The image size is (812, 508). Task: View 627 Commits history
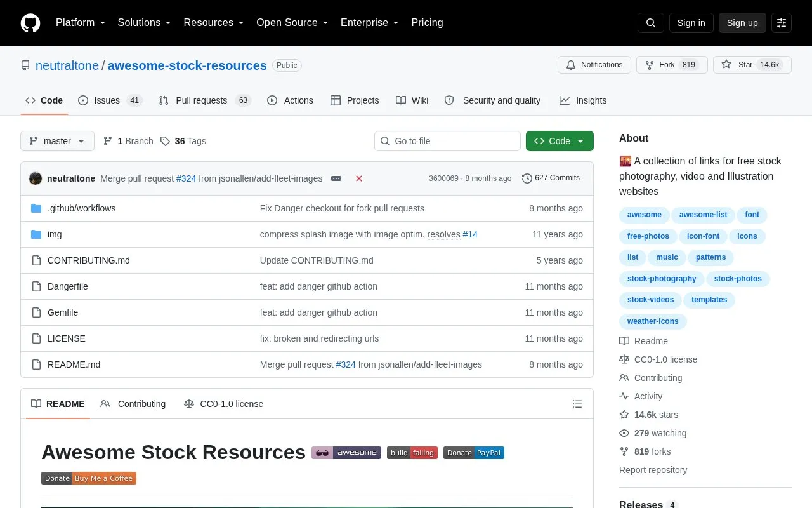pos(551,178)
